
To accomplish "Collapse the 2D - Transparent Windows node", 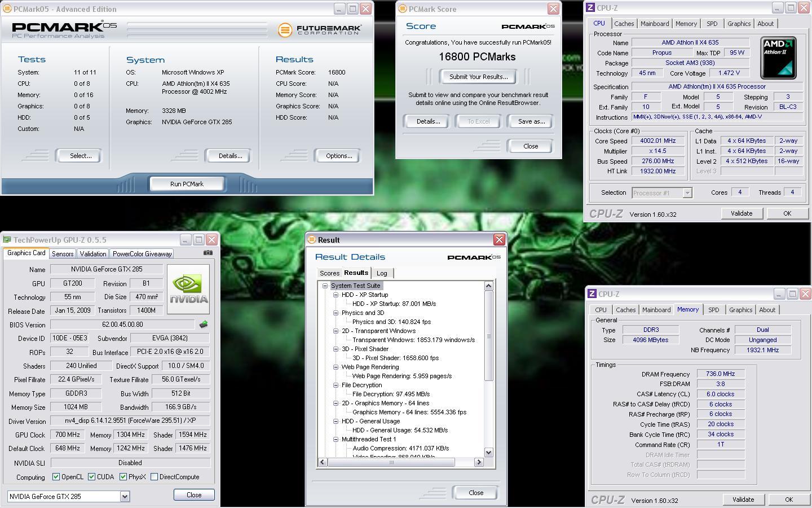I will [336, 331].
